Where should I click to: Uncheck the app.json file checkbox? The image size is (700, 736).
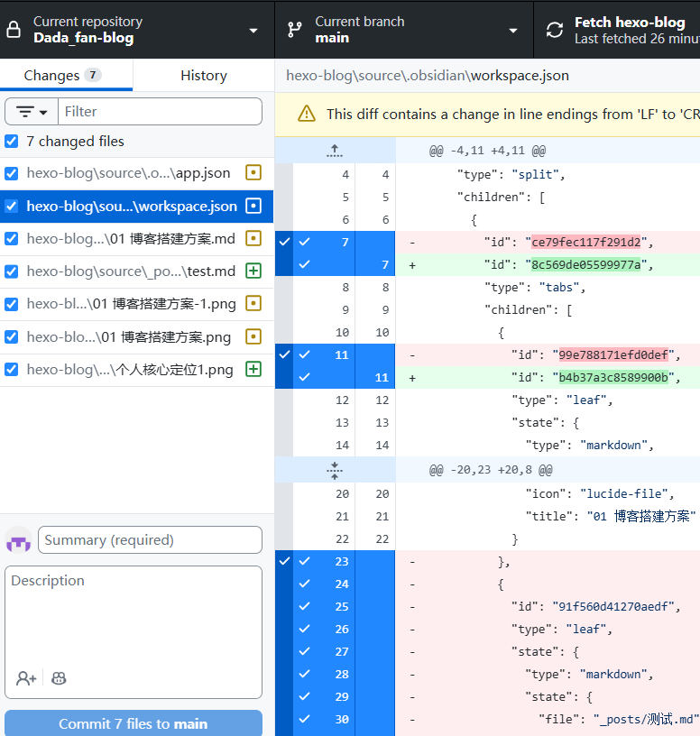pos(11,173)
